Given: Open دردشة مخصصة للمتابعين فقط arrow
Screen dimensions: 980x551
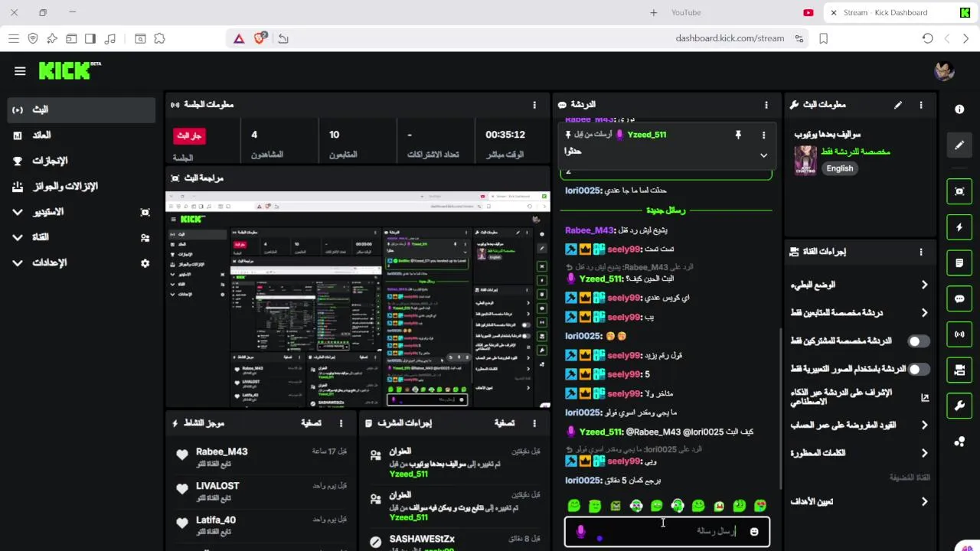Looking at the screenshot, I should pos(924,312).
